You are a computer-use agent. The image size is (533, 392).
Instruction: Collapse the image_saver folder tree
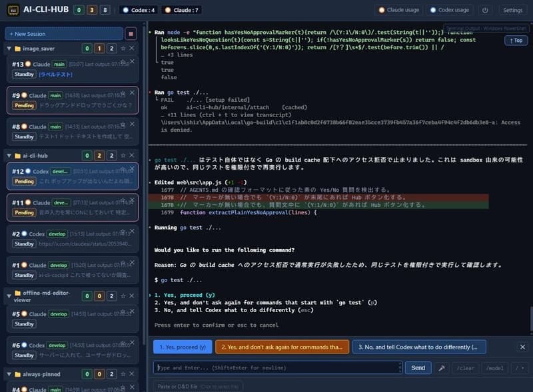coord(9,49)
